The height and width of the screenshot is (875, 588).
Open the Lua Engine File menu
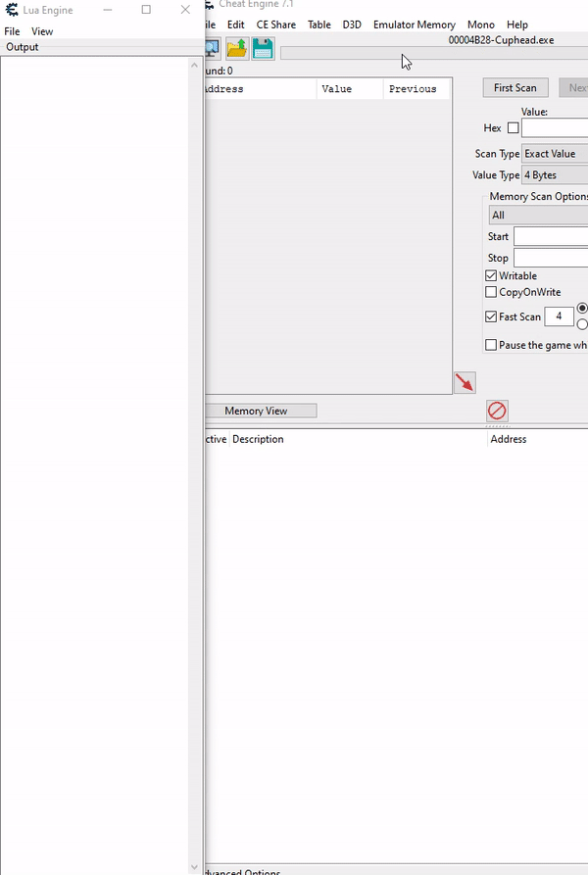click(x=12, y=31)
